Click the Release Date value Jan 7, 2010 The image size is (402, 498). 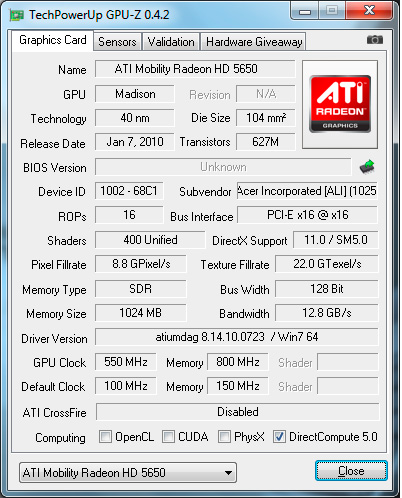(135, 142)
